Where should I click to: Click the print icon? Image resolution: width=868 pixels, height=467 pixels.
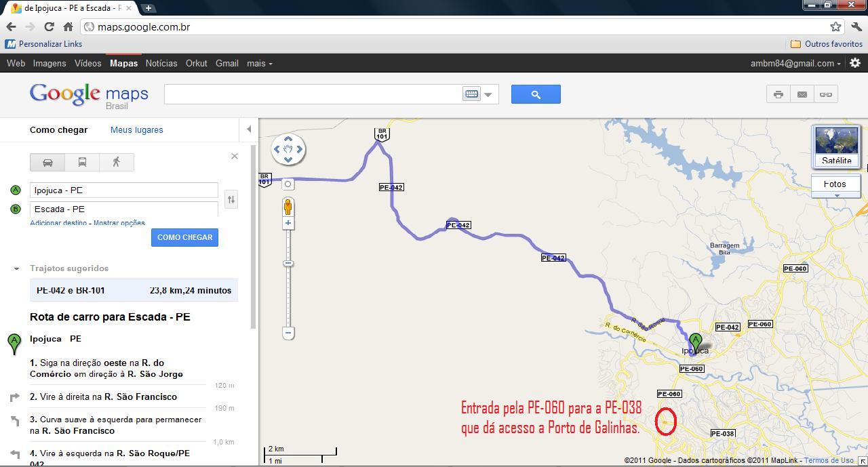pyautogui.click(x=778, y=94)
